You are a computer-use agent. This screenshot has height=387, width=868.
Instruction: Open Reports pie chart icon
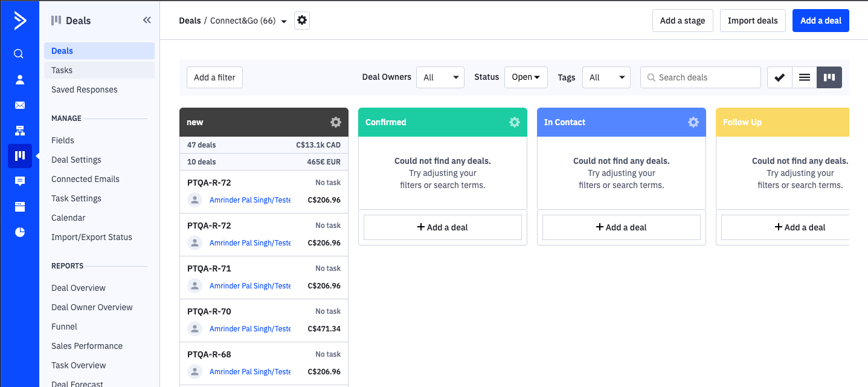(x=19, y=232)
